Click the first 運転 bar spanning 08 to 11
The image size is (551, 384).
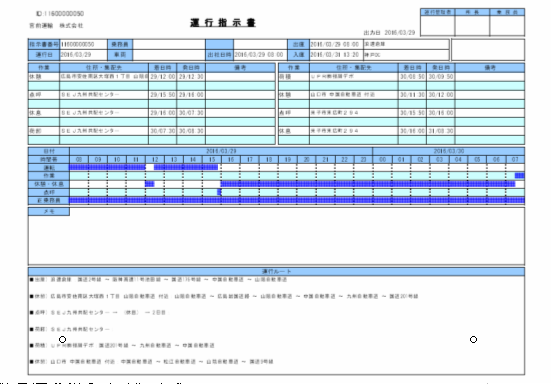[x=107, y=168]
